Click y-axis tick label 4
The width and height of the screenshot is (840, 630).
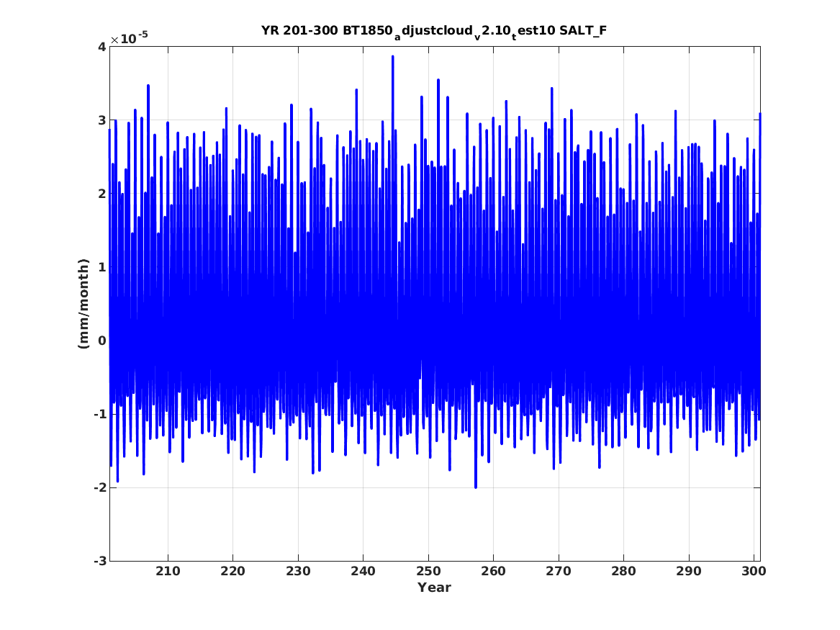pyautogui.click(x=101, y=47)
